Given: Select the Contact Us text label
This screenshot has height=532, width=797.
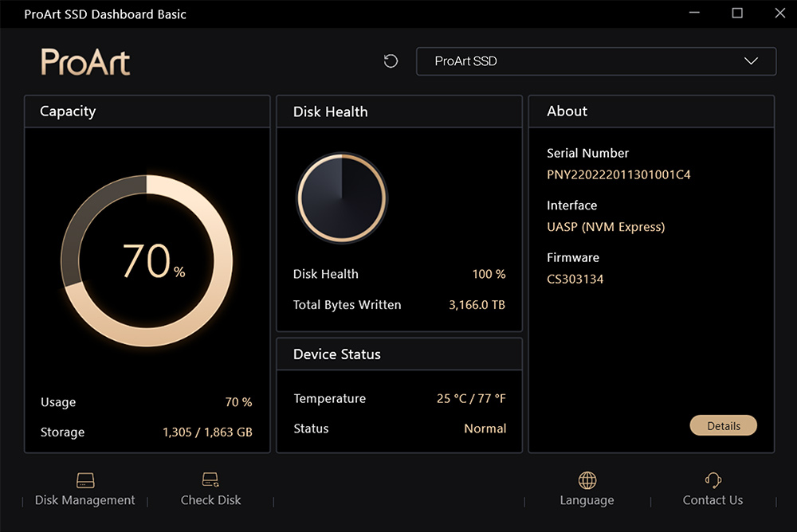Looking at the screenshot, I should click(x=713, y=500).
